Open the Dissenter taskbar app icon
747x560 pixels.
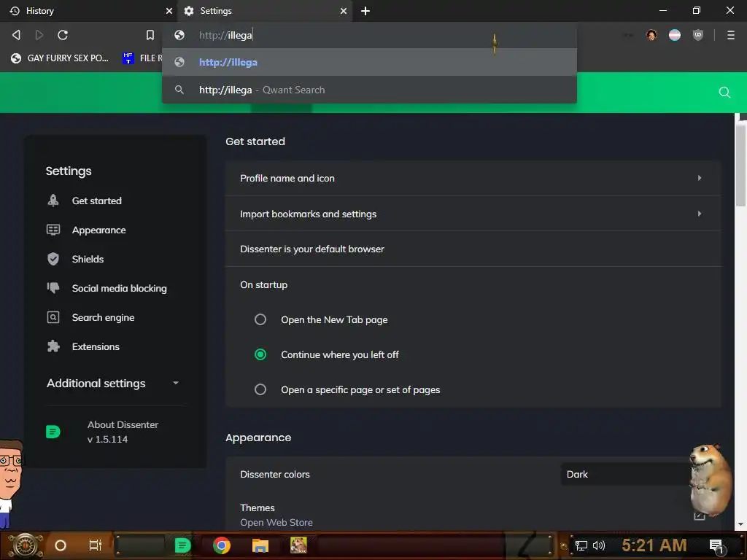(x=182, y=545)
